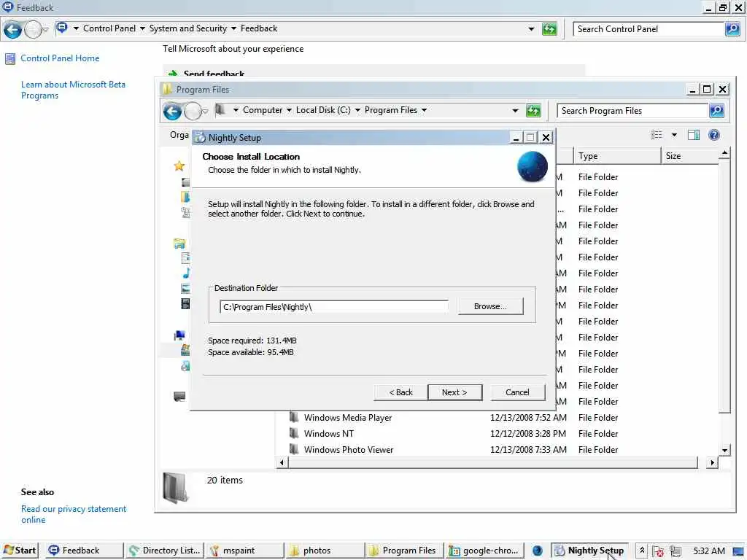Screen dimensions: 747x560
Task: Click the Windows Photo Viewer folder icon
Action: 294,449
